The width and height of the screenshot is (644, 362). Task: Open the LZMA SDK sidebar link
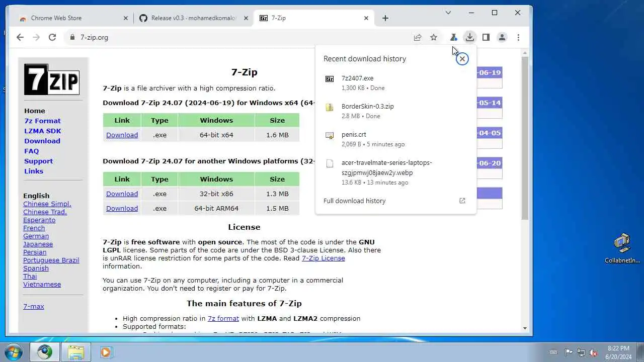pos(43,131)
